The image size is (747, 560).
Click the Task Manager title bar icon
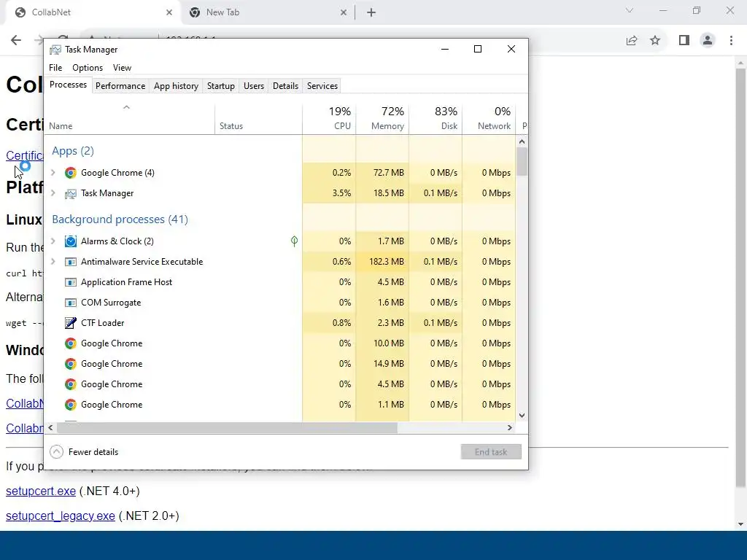pos(55,50)
